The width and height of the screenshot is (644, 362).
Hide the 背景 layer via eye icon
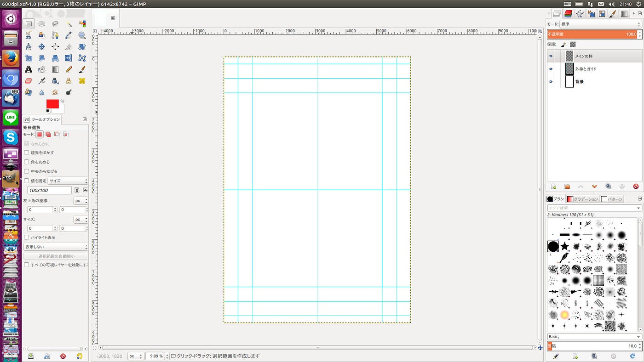pyautogui.click(x=551, y=82)
